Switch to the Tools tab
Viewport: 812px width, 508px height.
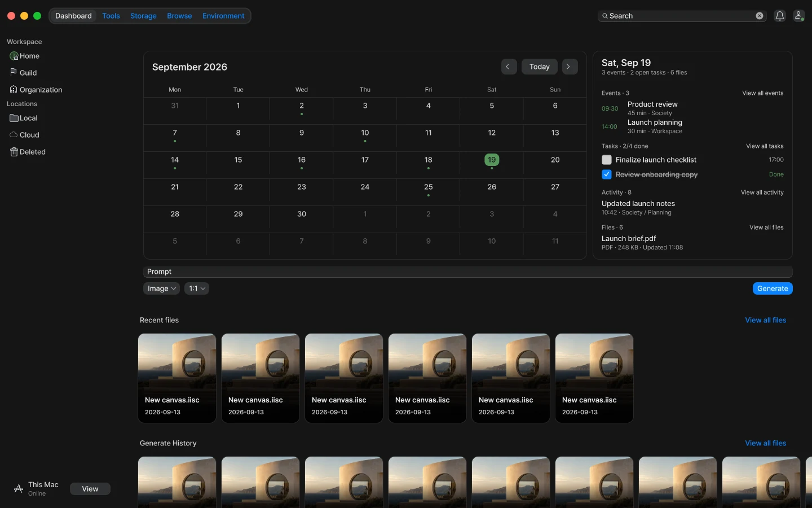(x=111, y=16)
